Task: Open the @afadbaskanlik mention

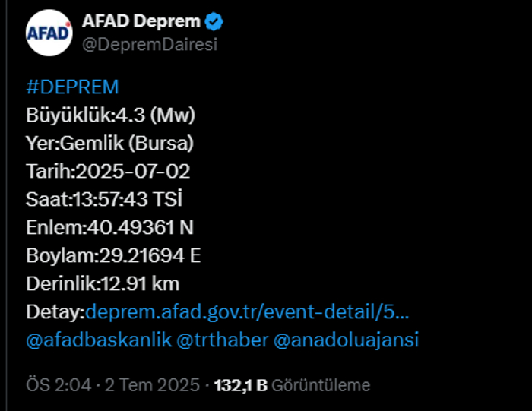Action: (99, 340)
